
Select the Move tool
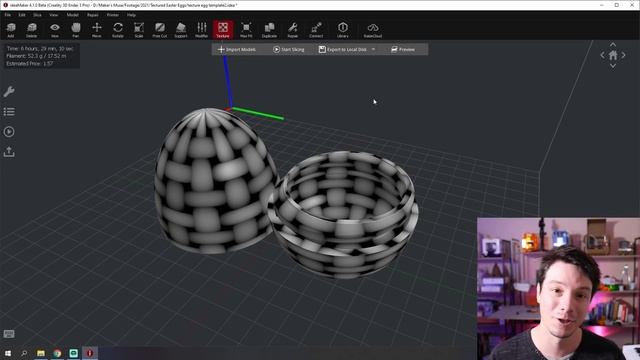pyautogui.click(x=97, y=30)
